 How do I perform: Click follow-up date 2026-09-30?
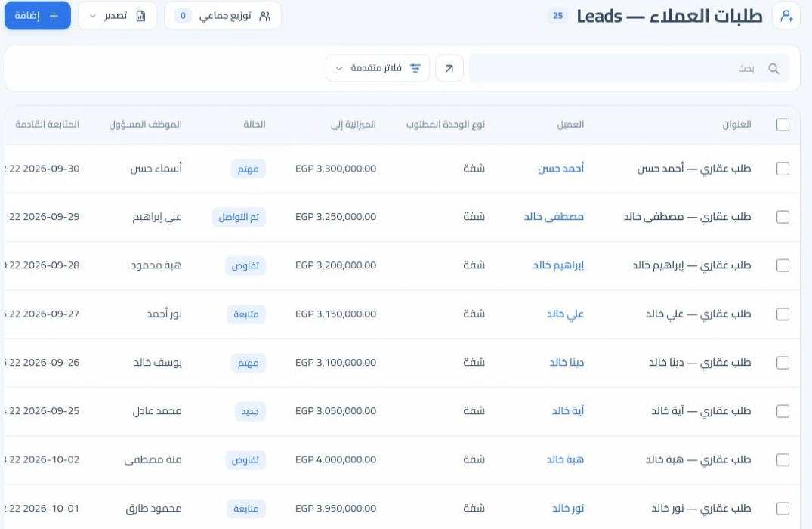click(x=51, y=169)
